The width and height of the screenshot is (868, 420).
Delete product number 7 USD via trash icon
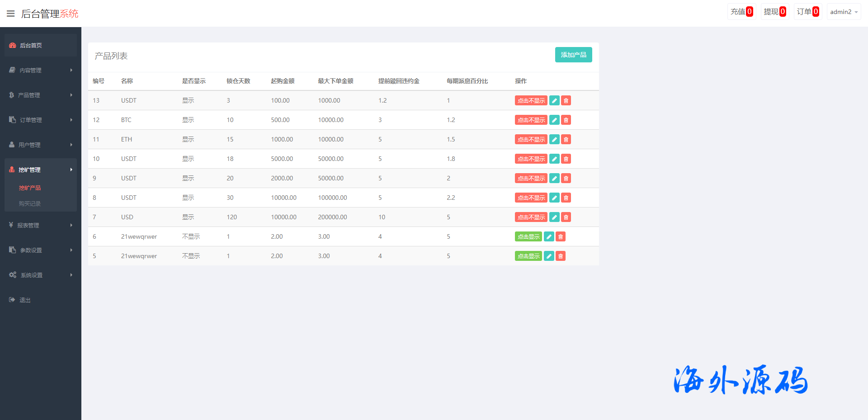(566, 217)
